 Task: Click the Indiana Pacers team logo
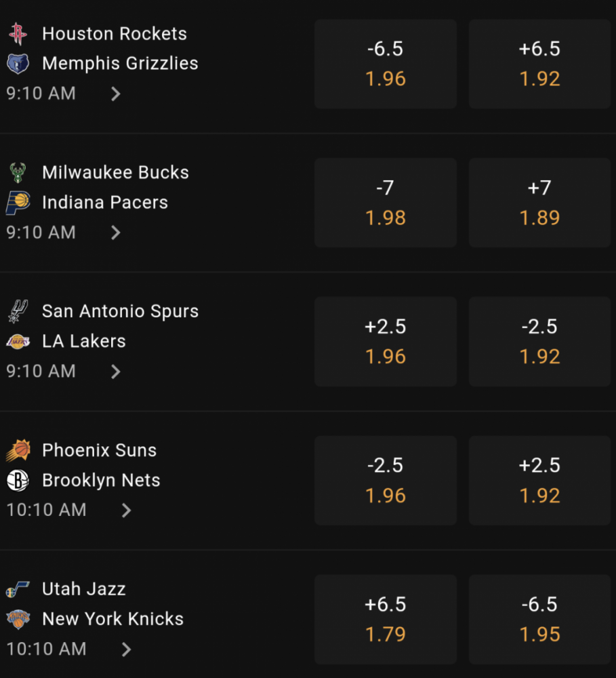[18, 203]
